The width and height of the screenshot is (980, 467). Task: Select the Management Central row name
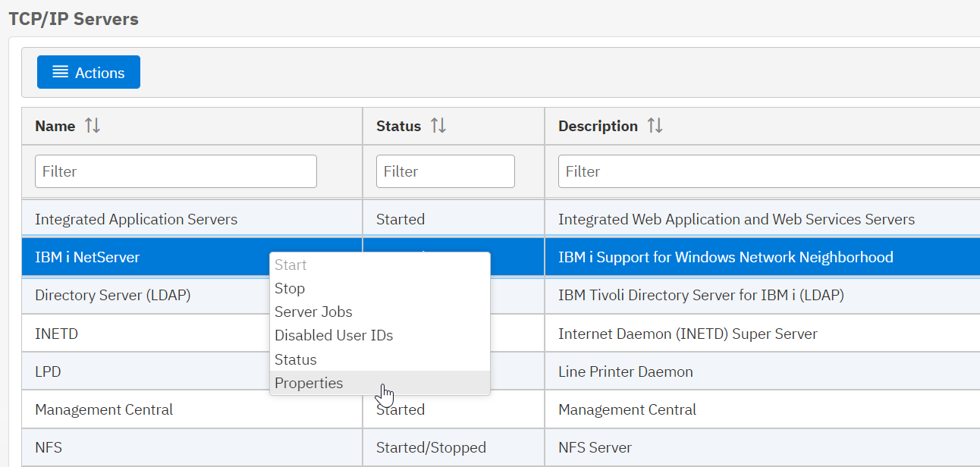click(104, 409)
